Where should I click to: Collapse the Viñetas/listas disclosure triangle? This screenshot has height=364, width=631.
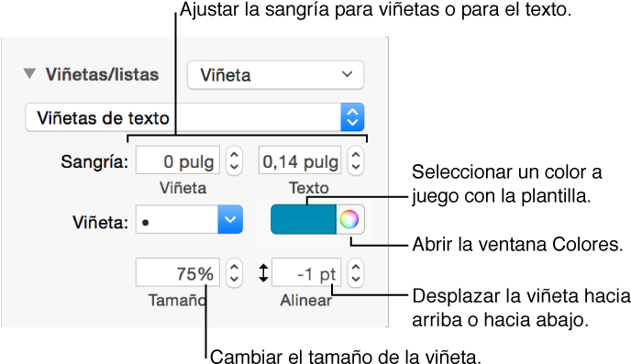coord(29,73)
